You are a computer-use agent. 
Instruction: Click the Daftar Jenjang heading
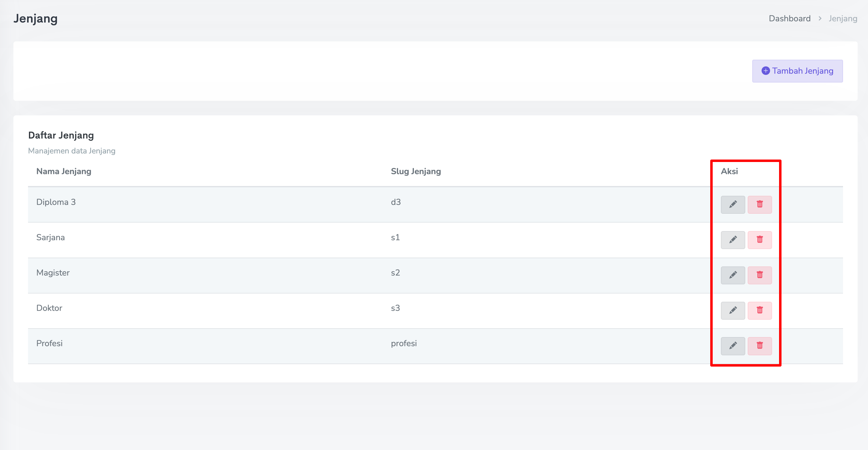click(x=61, y=135)
